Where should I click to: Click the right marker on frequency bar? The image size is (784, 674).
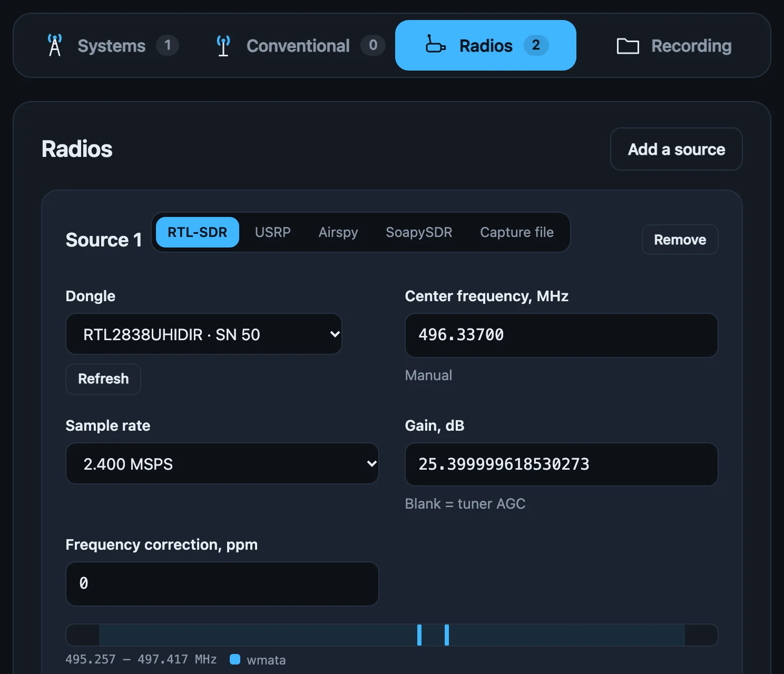pyautogui.click(x=447, y=635)
